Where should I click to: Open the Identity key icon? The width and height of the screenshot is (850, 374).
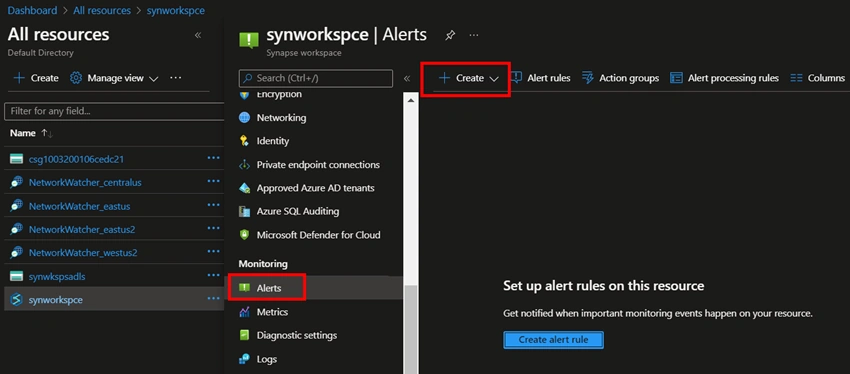[x=244, y=141]
